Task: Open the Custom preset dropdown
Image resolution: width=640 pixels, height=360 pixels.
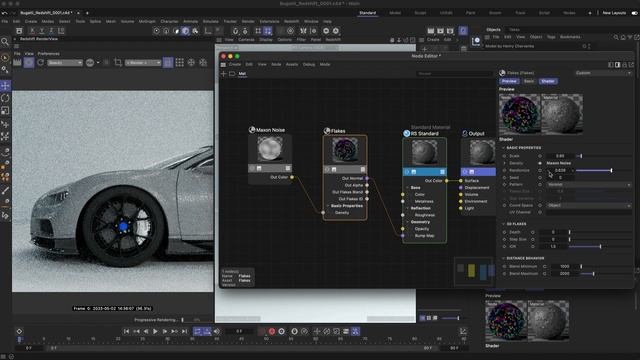Action: (603, 73)
